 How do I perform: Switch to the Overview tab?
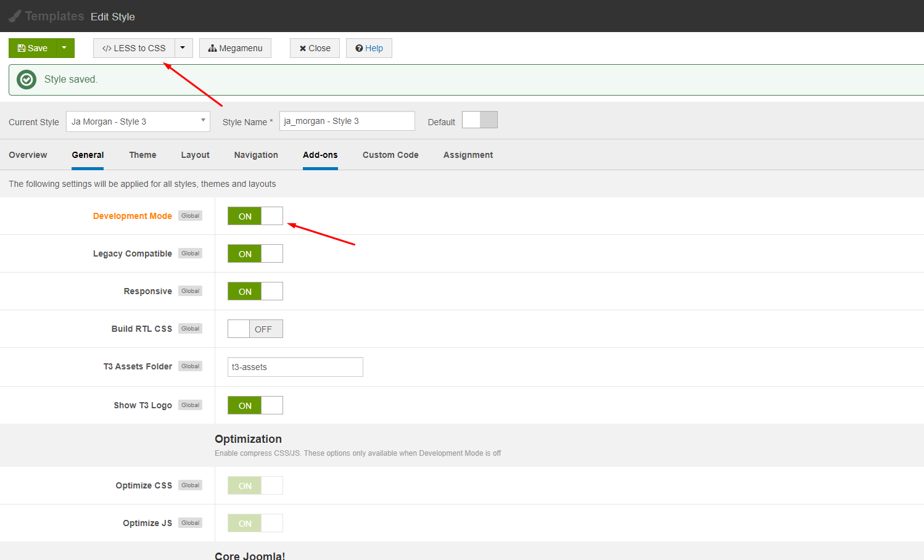28,155
